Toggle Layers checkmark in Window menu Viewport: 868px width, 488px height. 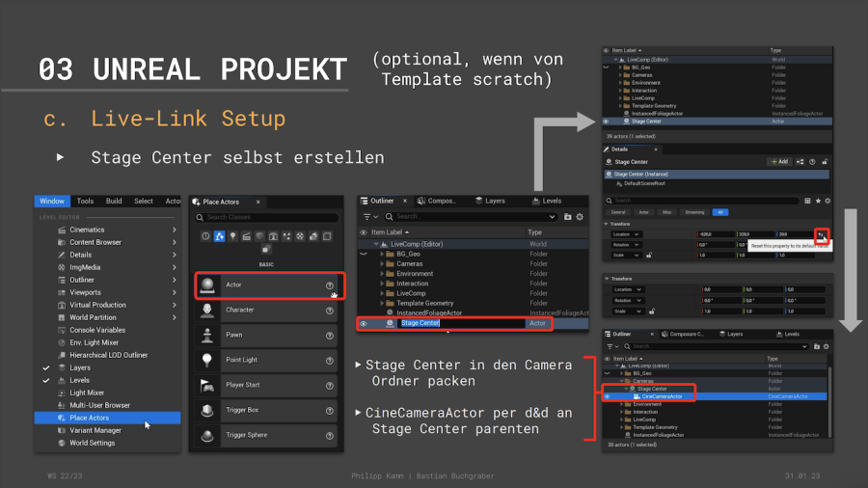tap(45, 367)
